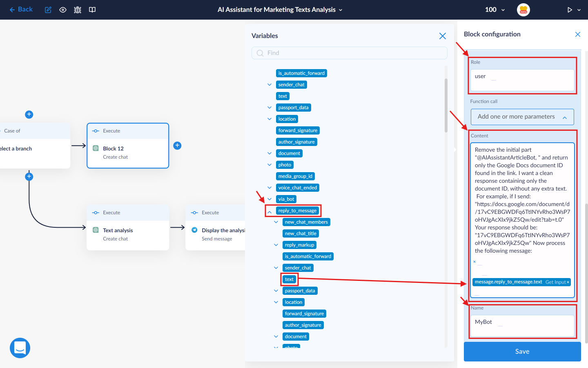
Task: Click the Block configuration scrollbar
Action: tap(586, 273)
